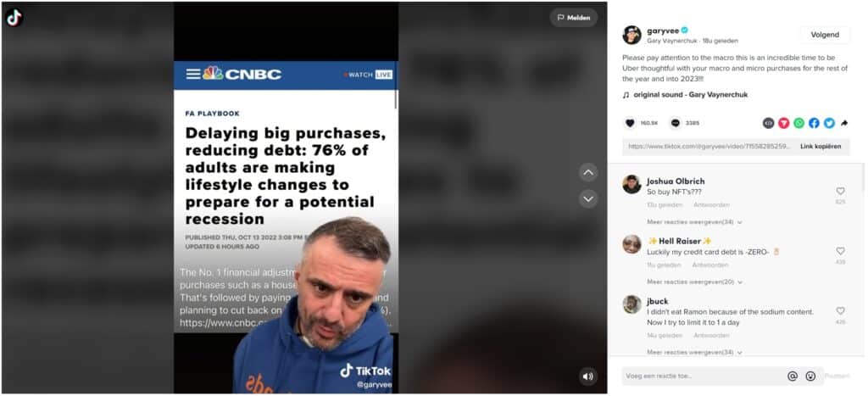Expand 34 more replies under Joshua Olbrich
The height and width of the screenshot is (396, 868).
694,222
